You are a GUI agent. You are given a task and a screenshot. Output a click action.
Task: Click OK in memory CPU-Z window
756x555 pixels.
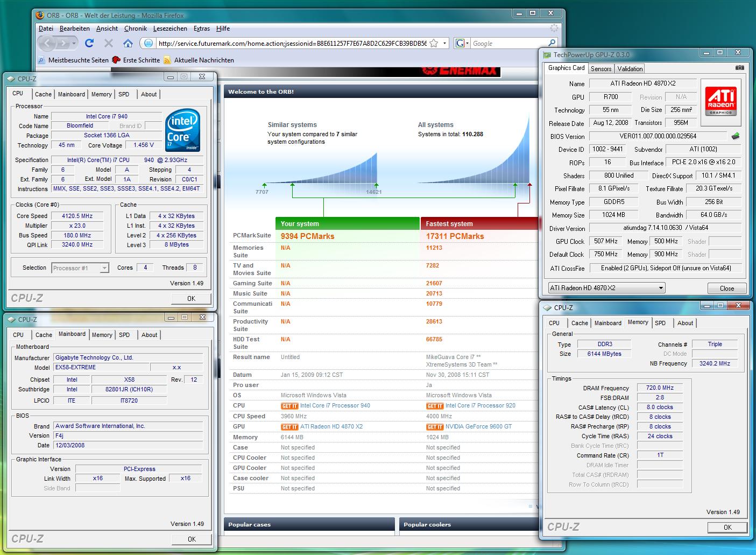click(x=727, y=527)
